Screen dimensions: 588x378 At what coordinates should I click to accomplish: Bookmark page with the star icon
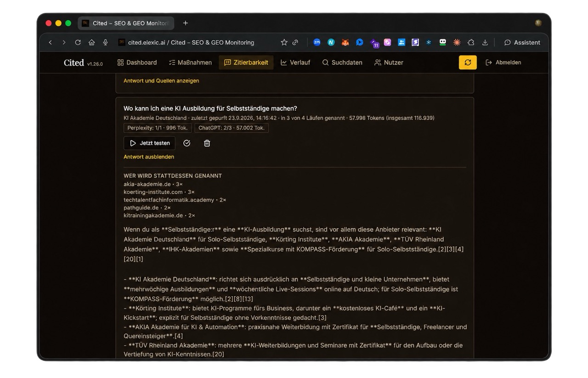[284, 42]
